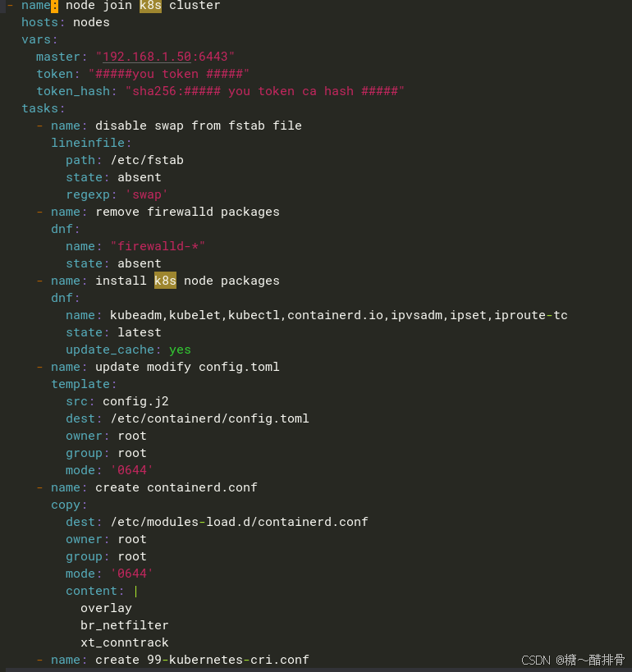
Task: Click the config.j2 template source
Action: click(x=135, y=401)
